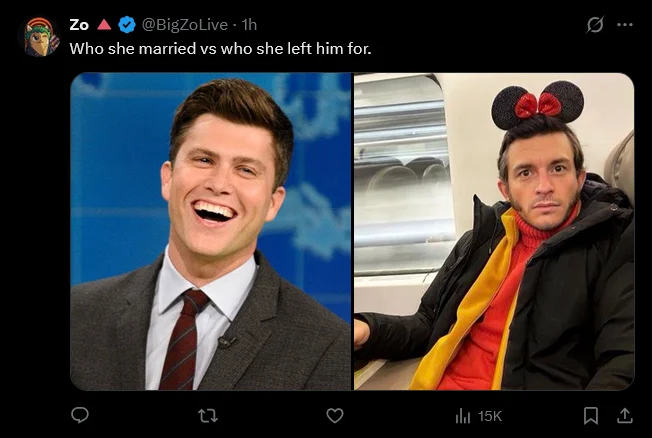The width and height of the screenshot is (652, 438).
Task: Click the tweet text "Who she married vs..."
Action: pyautogui.click(x=220, y=47)
